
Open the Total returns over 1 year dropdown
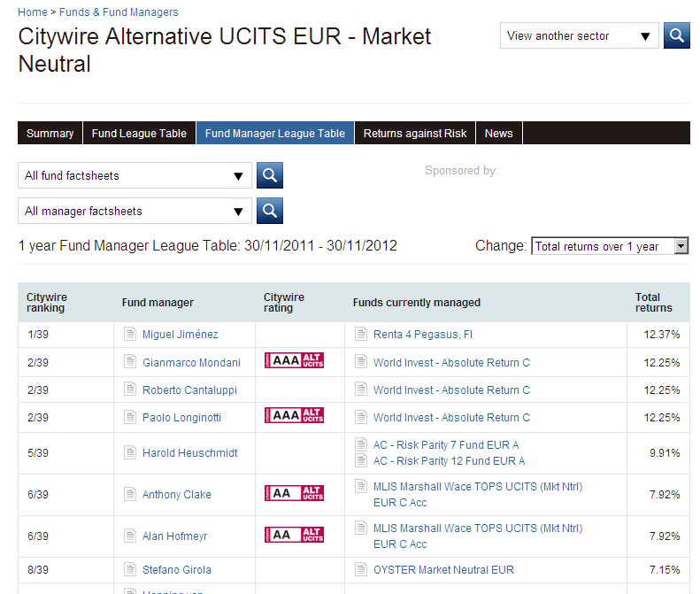pyautogui.click(x=610, y=246)
